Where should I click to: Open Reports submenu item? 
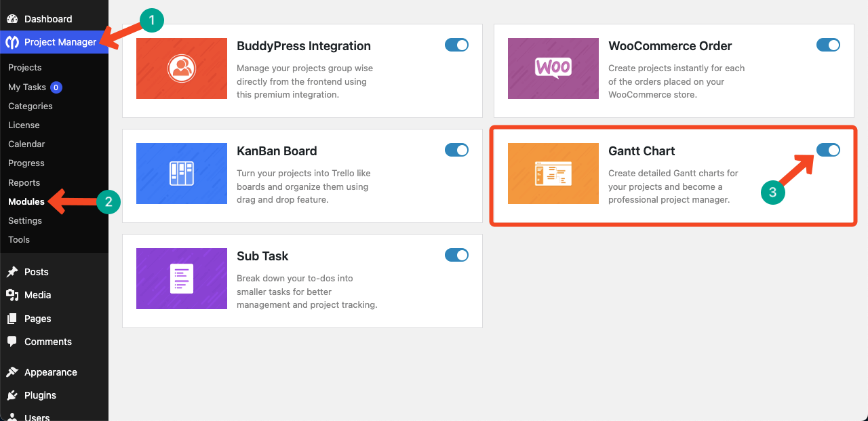point(24,182)
